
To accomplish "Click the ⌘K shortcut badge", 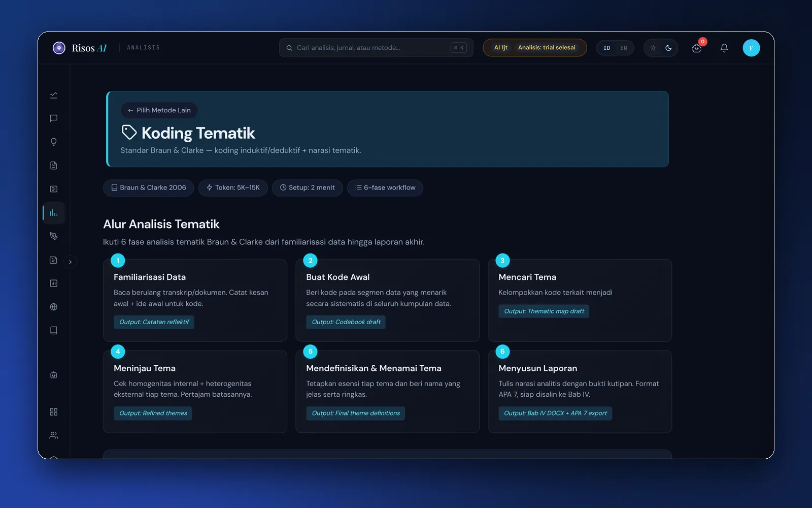I will pyautogui.click(x=459, y=48).
